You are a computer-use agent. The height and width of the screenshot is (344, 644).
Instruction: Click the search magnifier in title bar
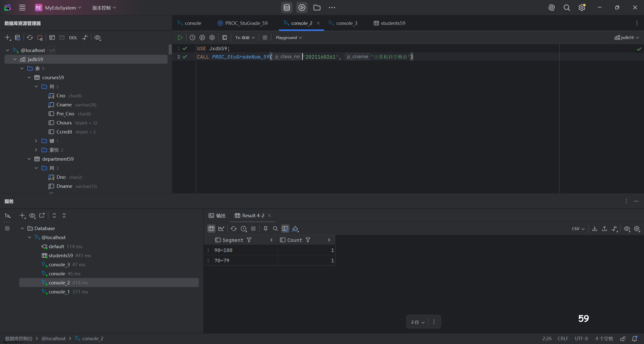(x=567, y=8)
